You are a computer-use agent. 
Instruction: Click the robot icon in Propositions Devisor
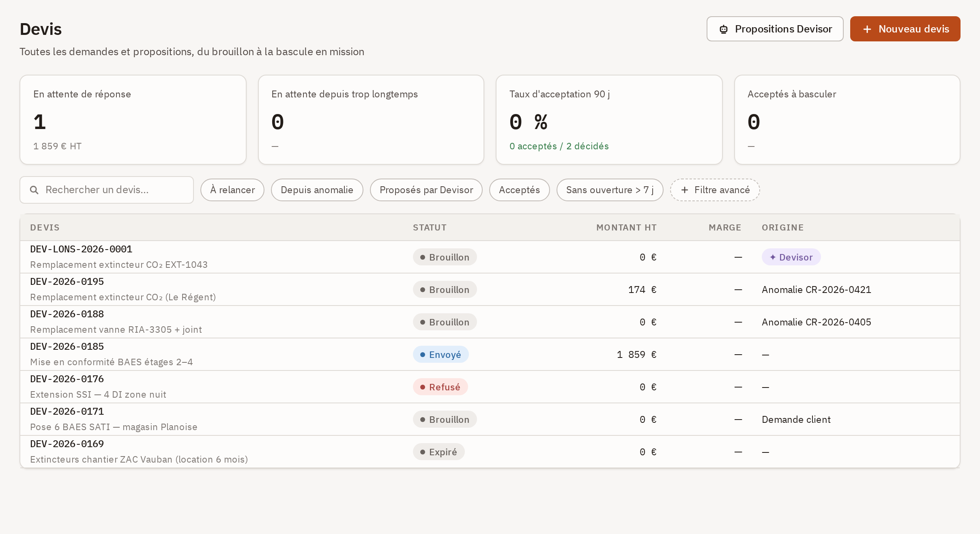(724, 29)
